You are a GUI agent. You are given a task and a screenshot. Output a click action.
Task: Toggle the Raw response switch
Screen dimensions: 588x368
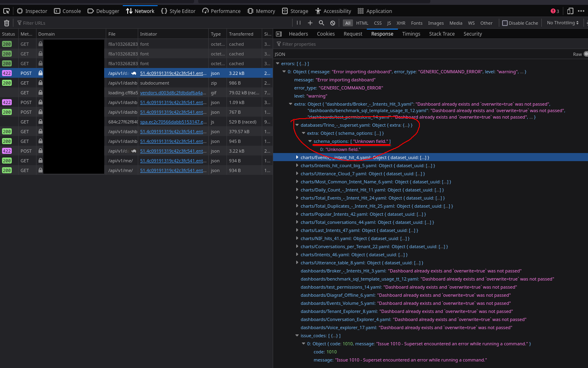tap(586, 54)
